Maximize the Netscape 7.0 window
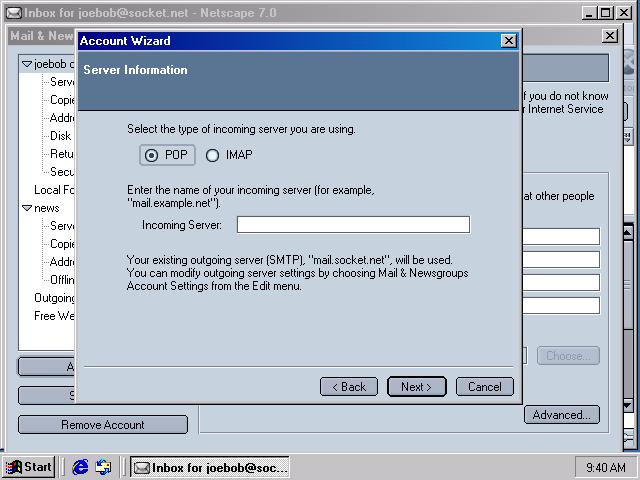This screenshot has width=640, height=480. [605, 13]
